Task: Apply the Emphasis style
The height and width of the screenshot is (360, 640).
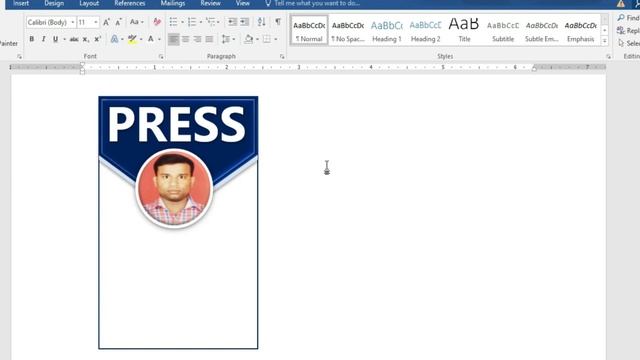Action: point(580,30)
